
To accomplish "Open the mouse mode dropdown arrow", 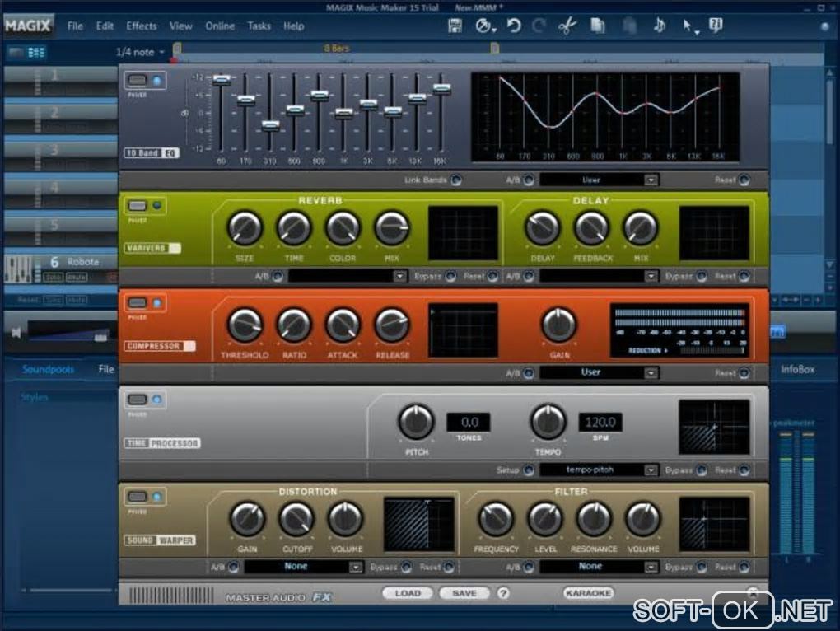I will (697, 33).
